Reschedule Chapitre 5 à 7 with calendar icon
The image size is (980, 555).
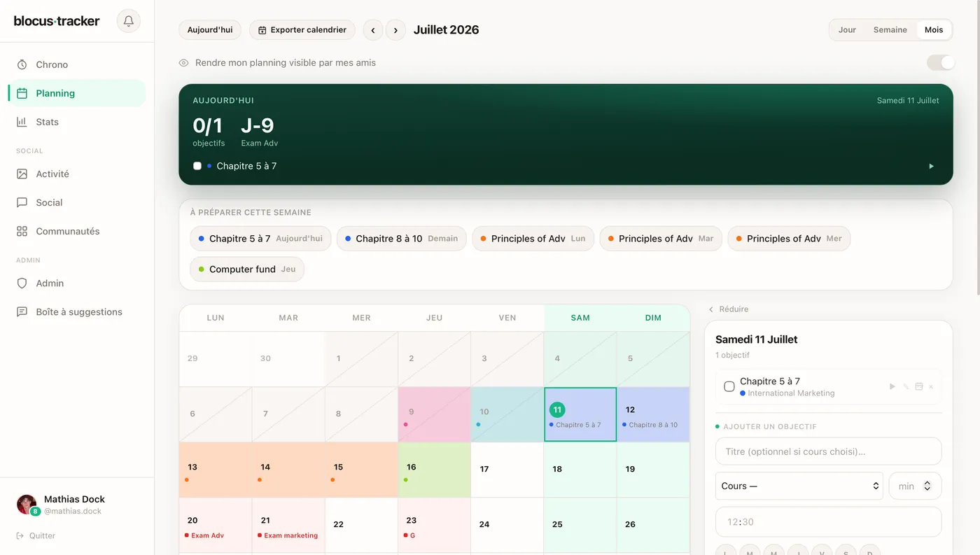click(x=919, y=386)
